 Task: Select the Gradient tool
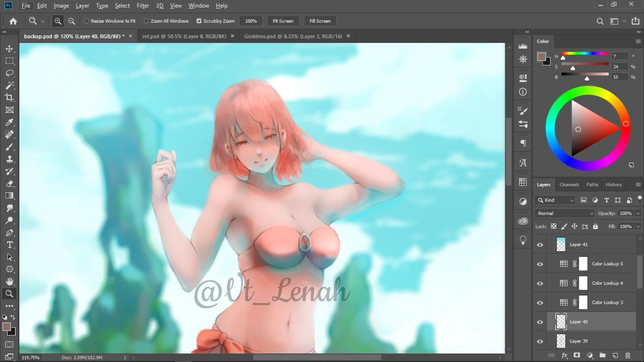9,196
